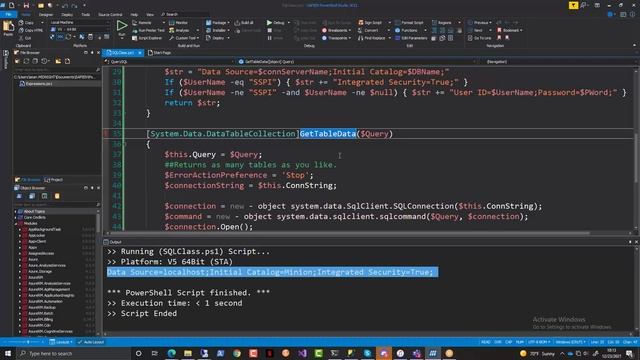The width and height of the screenshot is (640, 360).
Task: Toggle the Bookmark button
Action: tap(509, 30)
